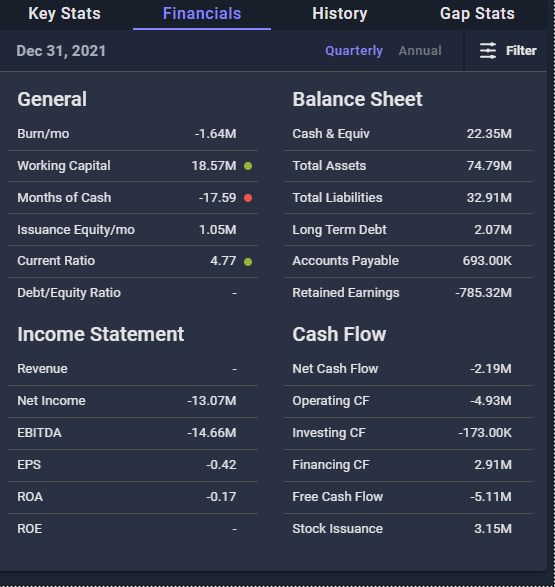Select the Net Cash Flow value -2.19M
This screenshot has width=555, height=587.
[491, 369]
